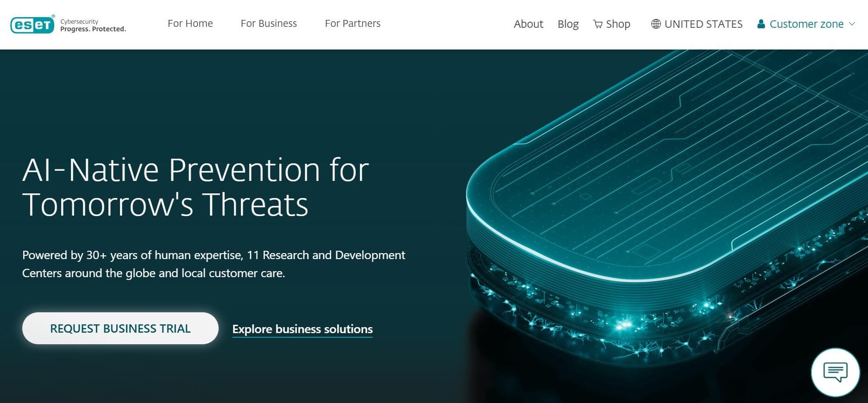Open the Blog link
This screenshot has height=403, width=868.
click(x=568, y=24)
